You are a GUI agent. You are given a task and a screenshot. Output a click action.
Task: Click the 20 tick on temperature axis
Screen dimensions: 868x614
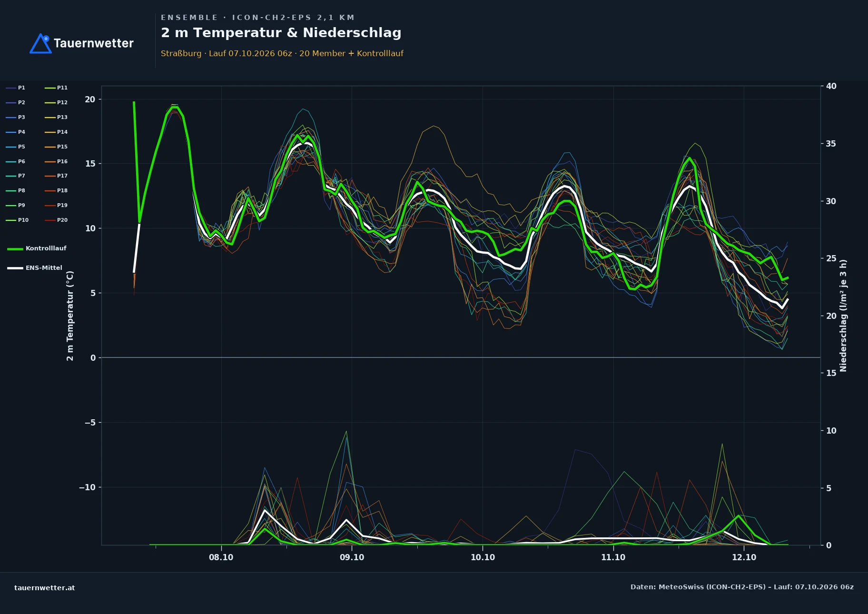click(x=90, y=99)
